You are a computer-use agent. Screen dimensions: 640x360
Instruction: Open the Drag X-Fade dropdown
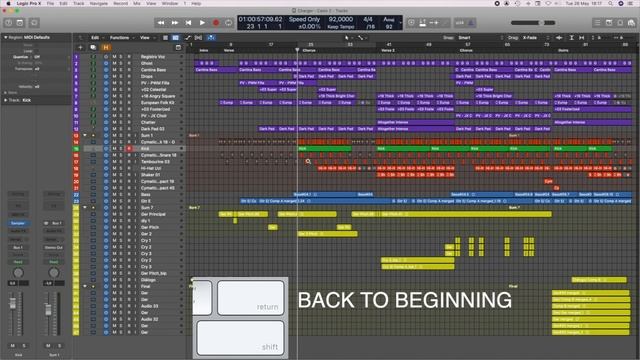pos(535,38)
